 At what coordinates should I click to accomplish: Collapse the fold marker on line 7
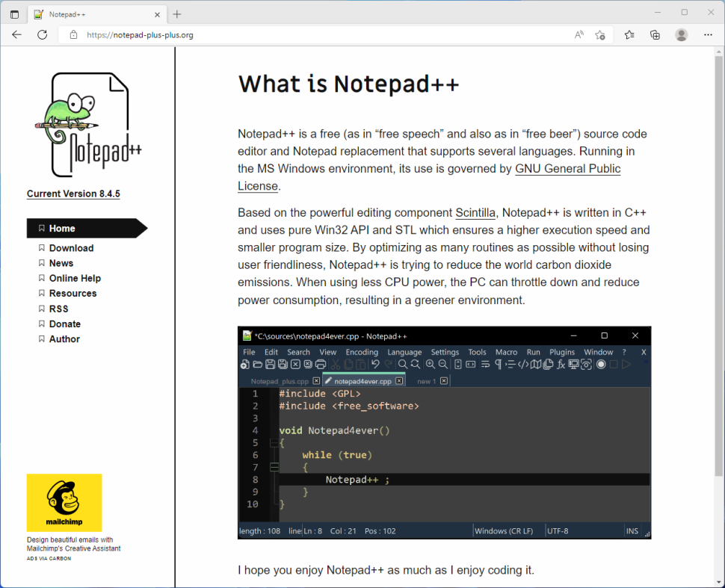[x=274, y=468]
